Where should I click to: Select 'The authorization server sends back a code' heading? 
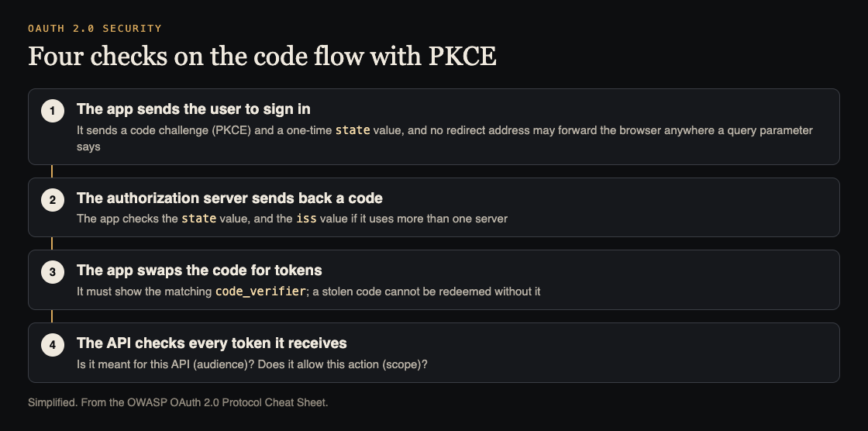point(229,198)
